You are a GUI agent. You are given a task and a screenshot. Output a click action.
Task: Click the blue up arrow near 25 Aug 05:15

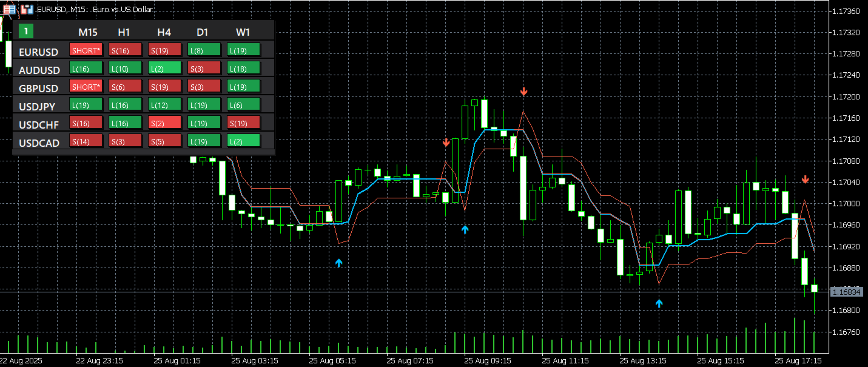click(339, 263)
